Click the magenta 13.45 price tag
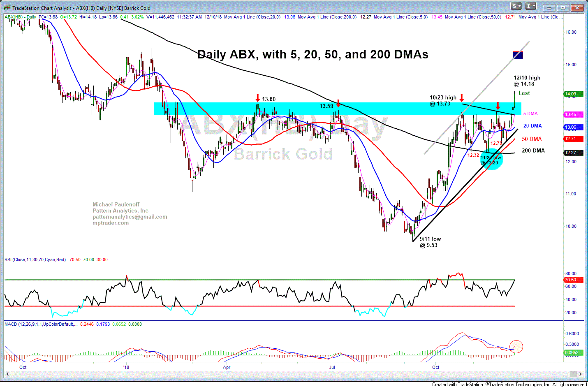This screenshot has width=588, height=387. click(573, 114)
